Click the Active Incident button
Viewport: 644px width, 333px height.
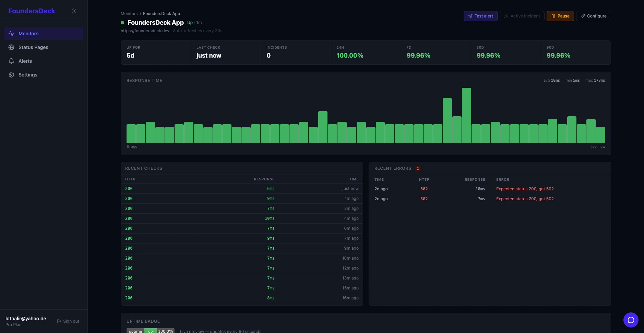tap(522, 16)
